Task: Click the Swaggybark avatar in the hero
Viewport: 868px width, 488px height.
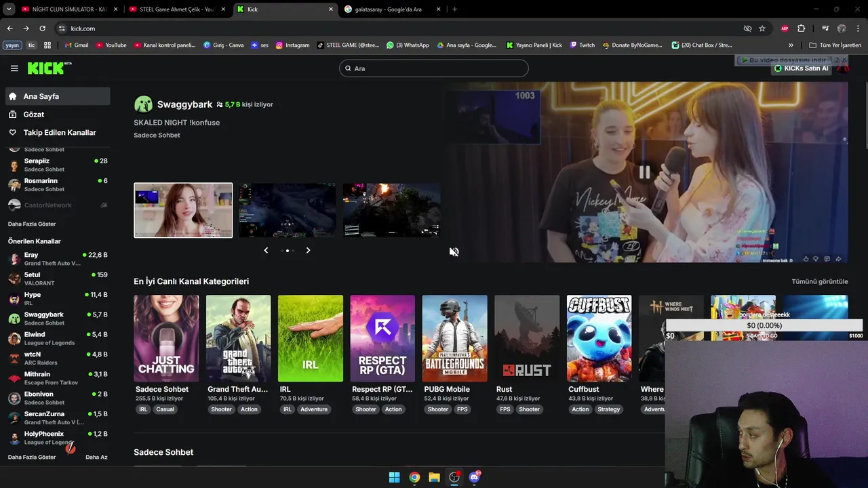Action: pyautogui.click(x=143, y=104)
